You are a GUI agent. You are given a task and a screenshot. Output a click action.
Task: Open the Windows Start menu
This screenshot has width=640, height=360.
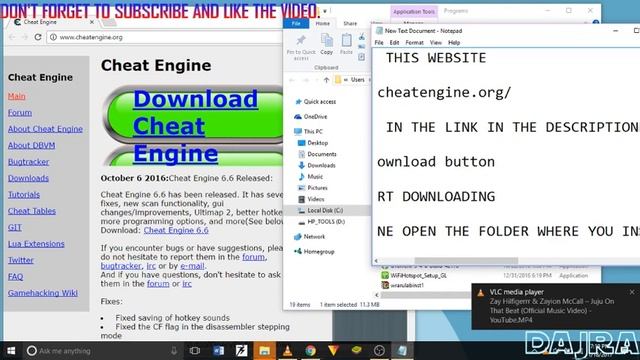point(11,351)
